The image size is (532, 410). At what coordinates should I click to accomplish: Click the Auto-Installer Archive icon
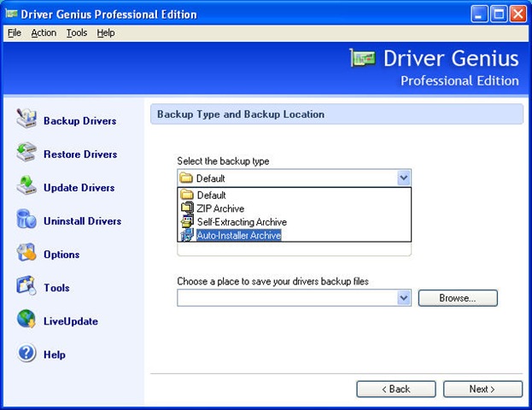click(187, 235)
